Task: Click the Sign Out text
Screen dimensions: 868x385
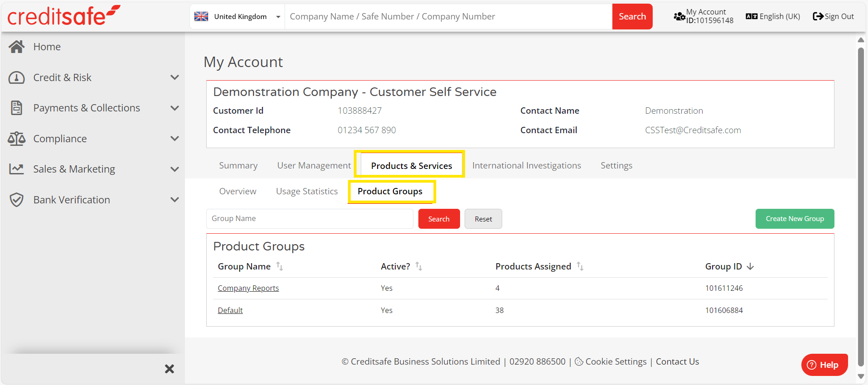Action: 839,16
